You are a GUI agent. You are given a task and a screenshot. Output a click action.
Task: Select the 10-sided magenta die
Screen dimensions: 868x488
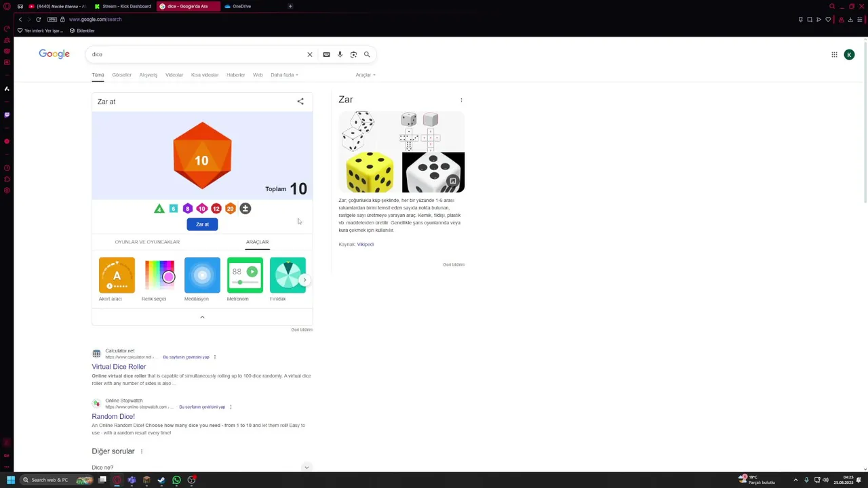201,209
